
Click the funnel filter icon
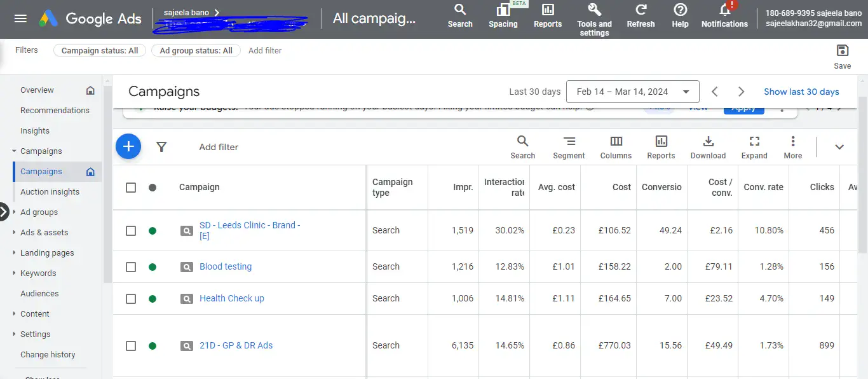click(161, 147)
